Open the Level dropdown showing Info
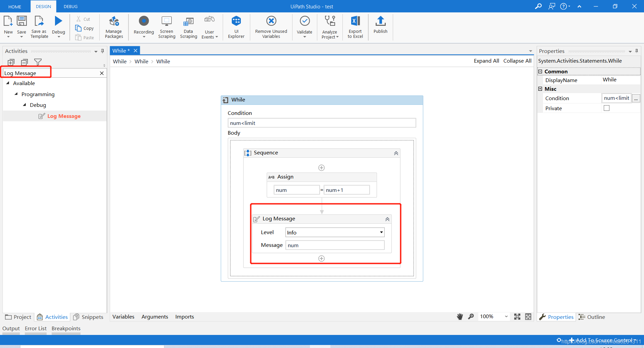 pos(381,232)
